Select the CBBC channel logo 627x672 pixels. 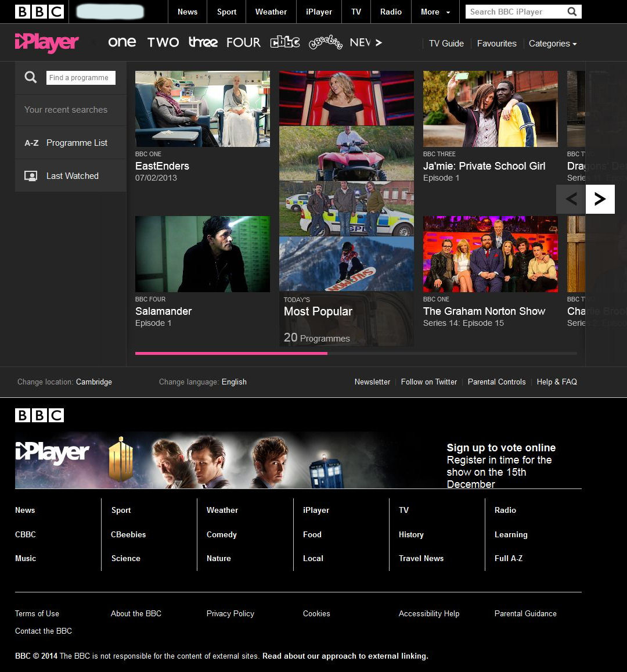[285, 42]
